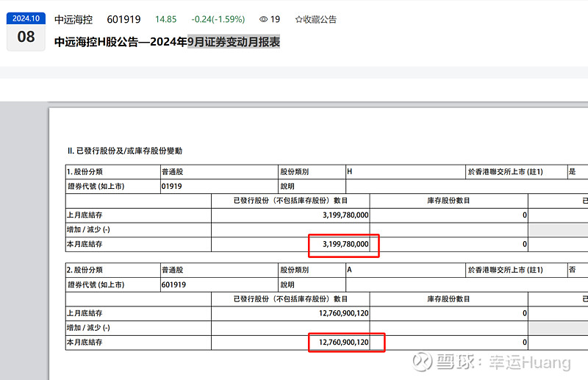Screen dimensions: 588x380
Task: Click the eye view count icon
Action: pos(264,19)
